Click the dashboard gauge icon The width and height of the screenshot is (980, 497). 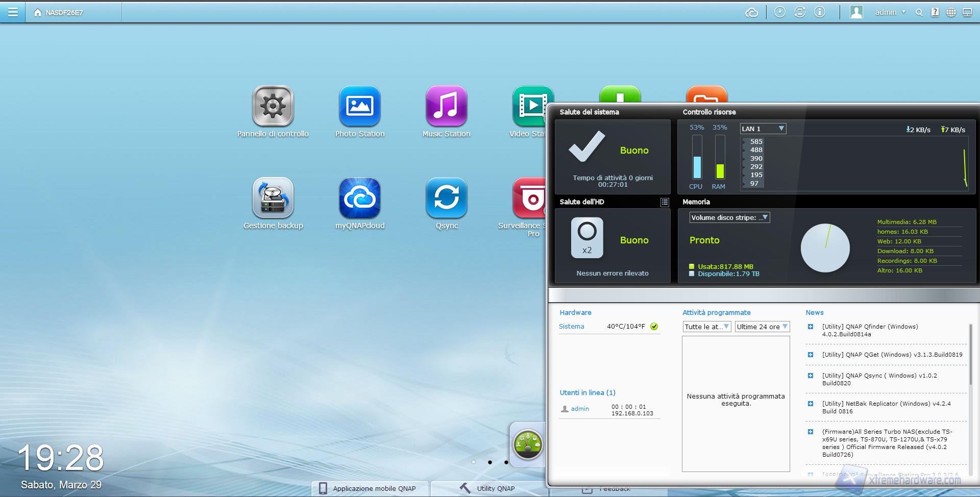point(528,443)
